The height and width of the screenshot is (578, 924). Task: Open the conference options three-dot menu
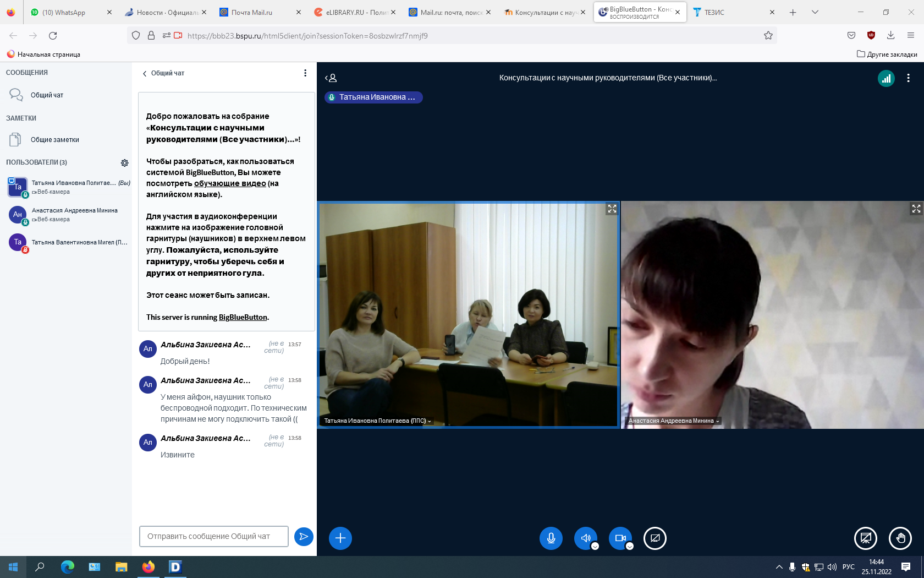coord(908,78)
